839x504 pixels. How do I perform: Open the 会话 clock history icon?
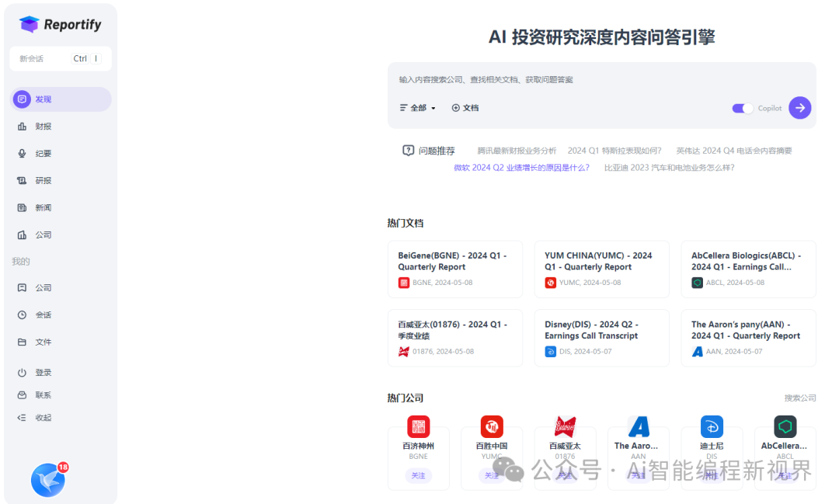22,315
